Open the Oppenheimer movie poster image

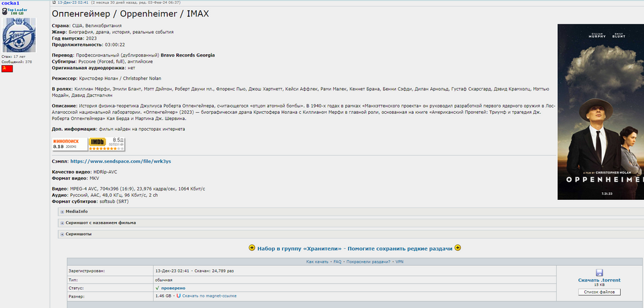[601, 112]
